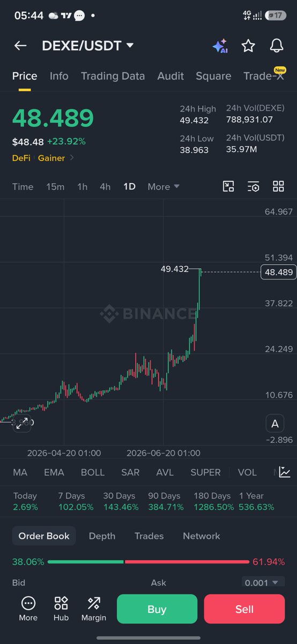297x644 pixels.
Task: Enable the SUPER indicator
Action: coord(205,472)
